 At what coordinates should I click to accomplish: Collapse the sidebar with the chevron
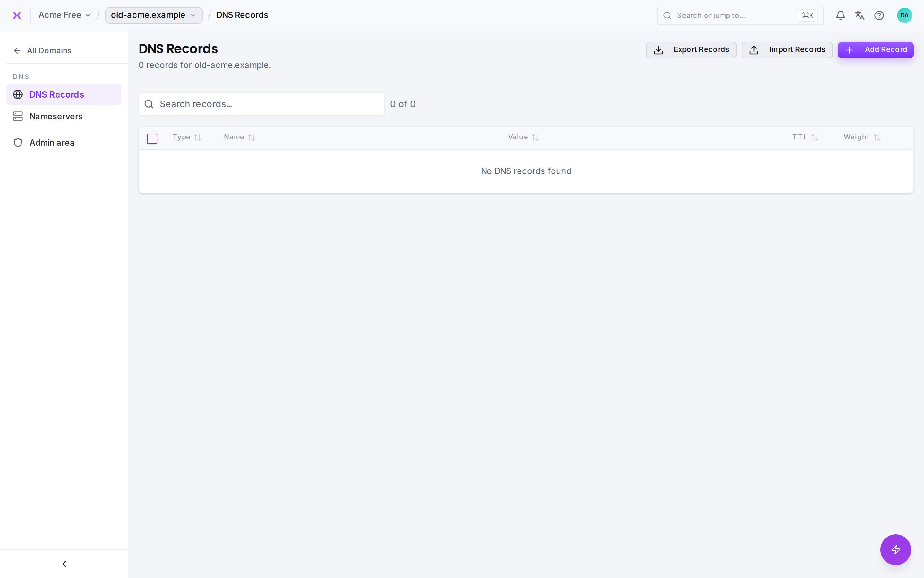coord(64,564)
